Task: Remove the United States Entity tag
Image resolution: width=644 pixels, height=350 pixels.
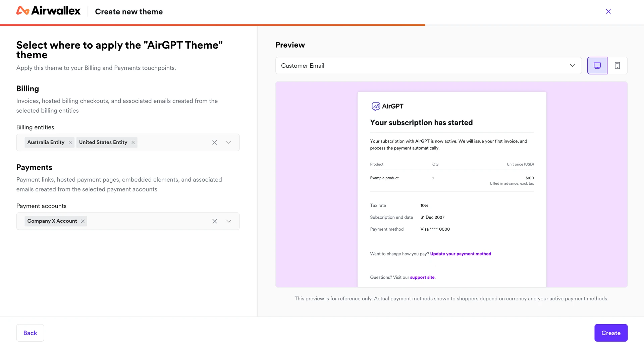Action: pyautogui.click(x=133, y=142)
